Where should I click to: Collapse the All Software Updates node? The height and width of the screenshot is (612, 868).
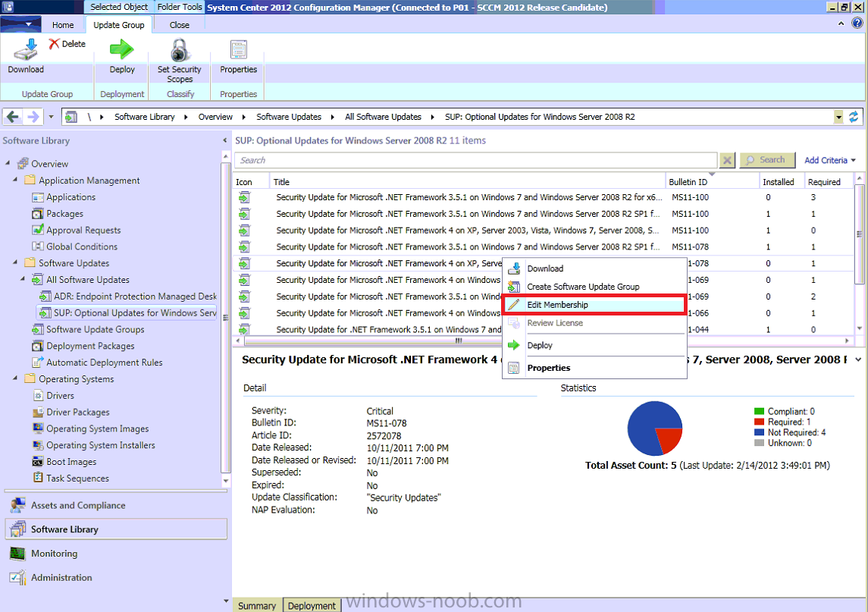coord(23,278)
